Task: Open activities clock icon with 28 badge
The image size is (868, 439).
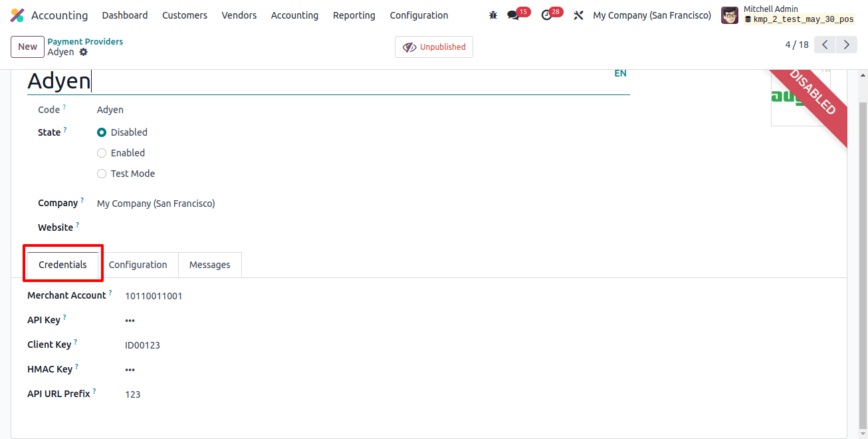Action: 546,15
